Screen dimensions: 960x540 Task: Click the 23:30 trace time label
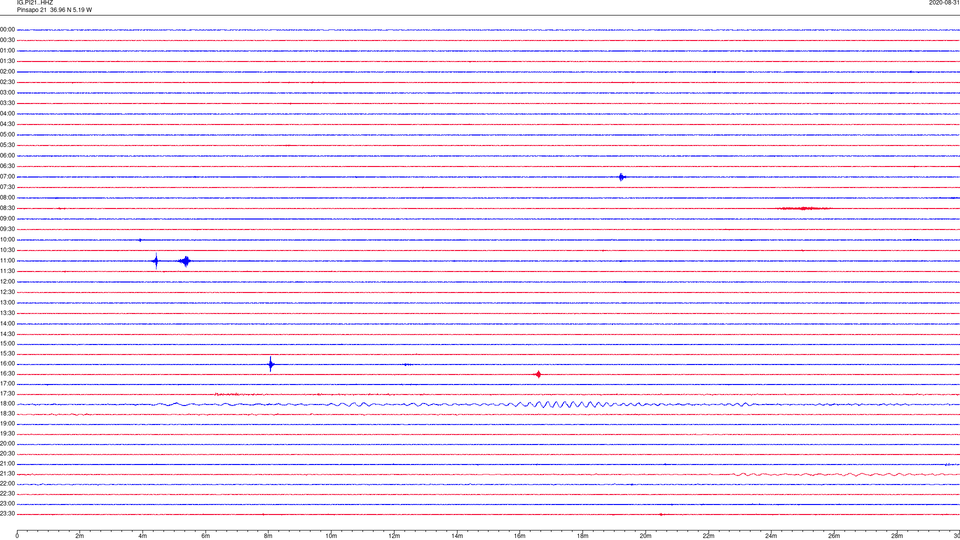tap(7, 514)
